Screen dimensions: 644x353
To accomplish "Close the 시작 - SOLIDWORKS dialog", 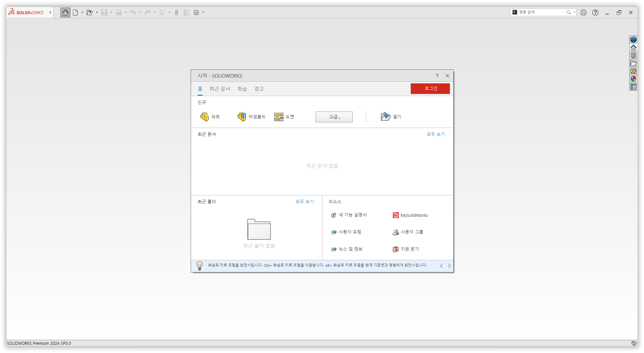I will click(447, 76).
